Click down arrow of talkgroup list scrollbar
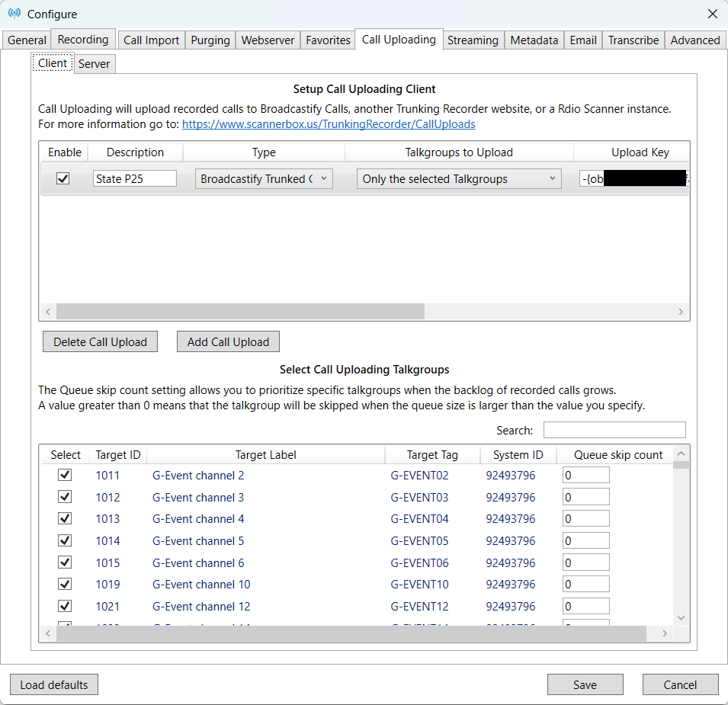Screen dimensions: 728x705 681,617
